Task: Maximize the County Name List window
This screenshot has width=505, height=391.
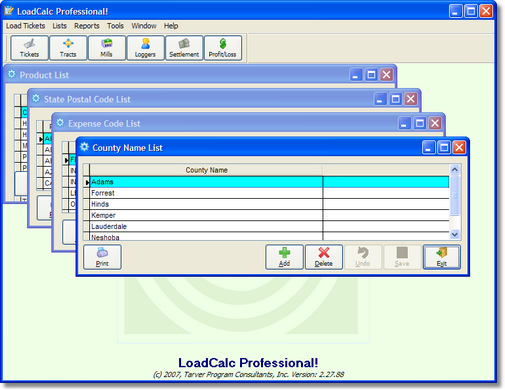Action: point(444,147)
